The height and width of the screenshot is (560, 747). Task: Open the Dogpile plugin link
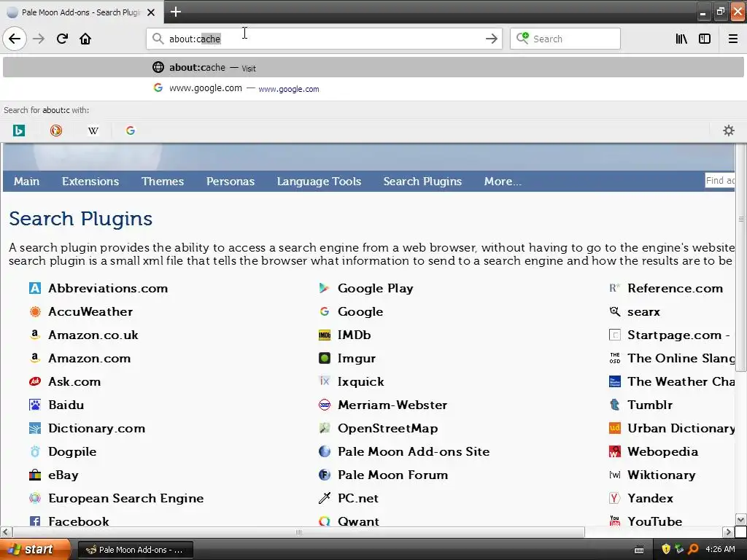(x=72, y=451)
